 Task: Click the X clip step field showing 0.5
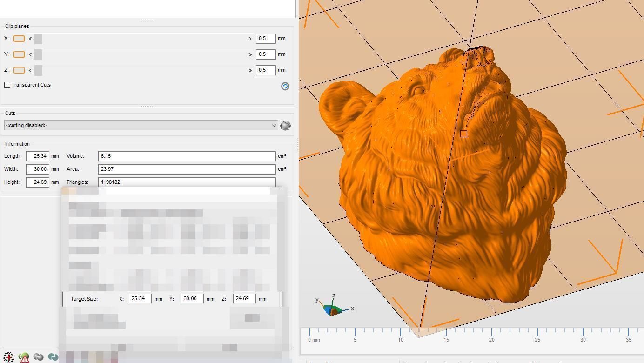266,39
